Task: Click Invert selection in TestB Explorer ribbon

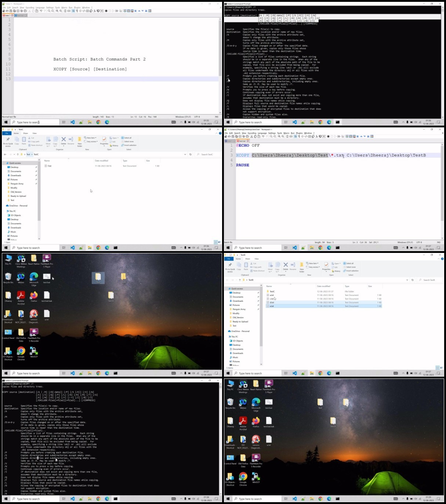Action: [x=351, y=271]
